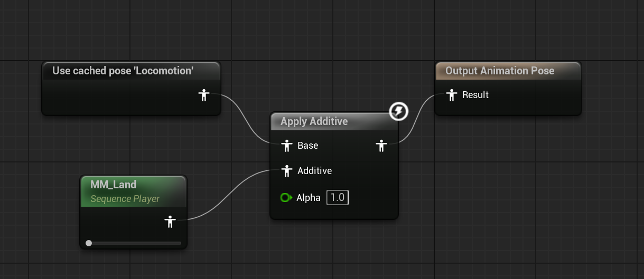Click the fast path lightning bolt icon
Viewport: 644px width, 279px height.
click(399, 111)
